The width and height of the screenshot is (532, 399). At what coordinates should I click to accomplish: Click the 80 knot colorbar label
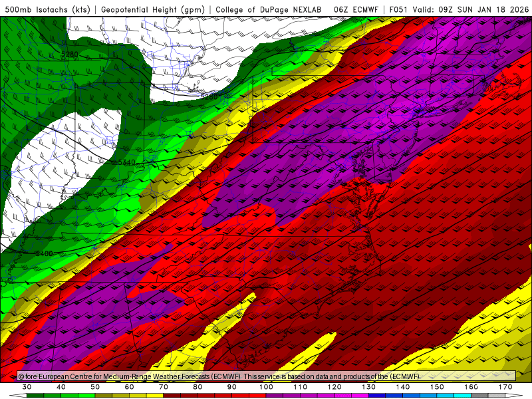point(198,387)
